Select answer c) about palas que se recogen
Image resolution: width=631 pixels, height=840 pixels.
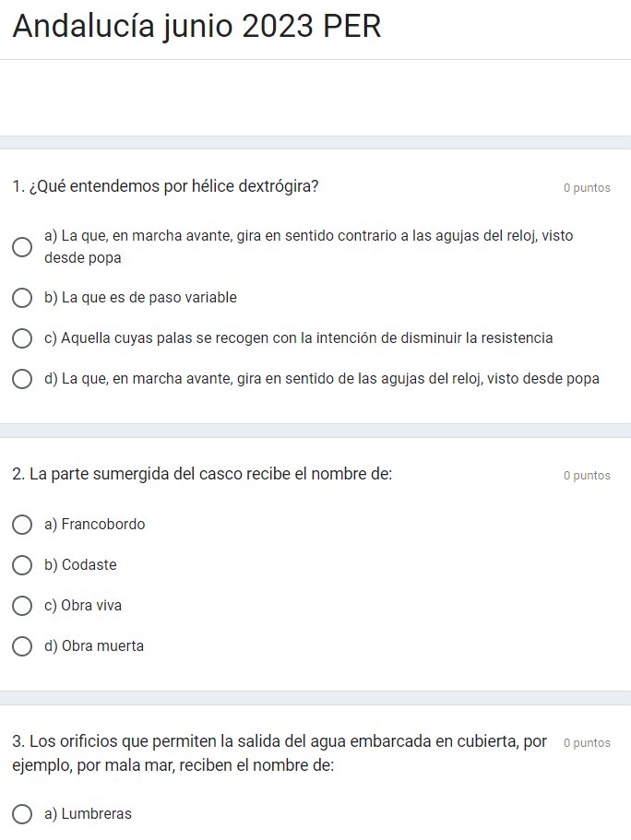click(21, 338)
